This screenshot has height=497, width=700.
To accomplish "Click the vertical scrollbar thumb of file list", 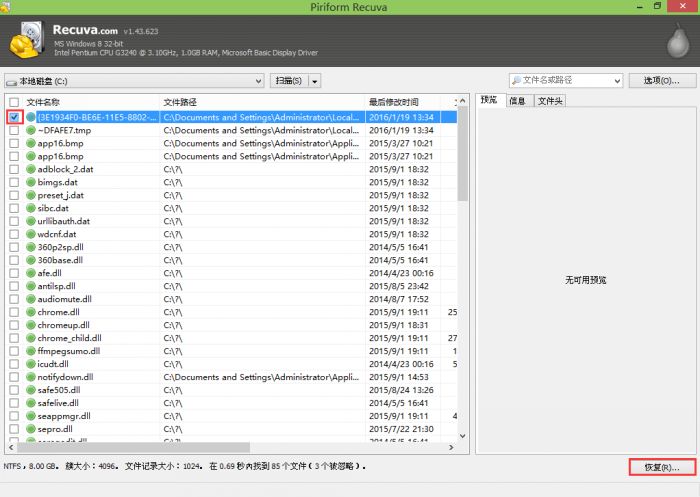I will 463,154.
